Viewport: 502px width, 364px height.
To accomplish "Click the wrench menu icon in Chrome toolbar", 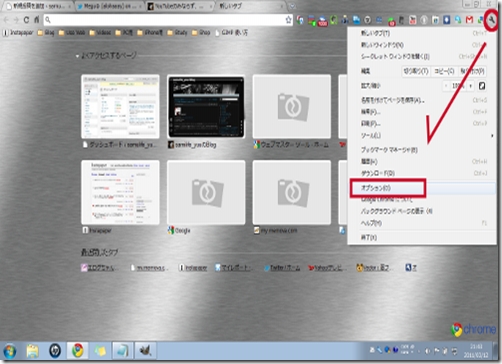I will (492, 20).
